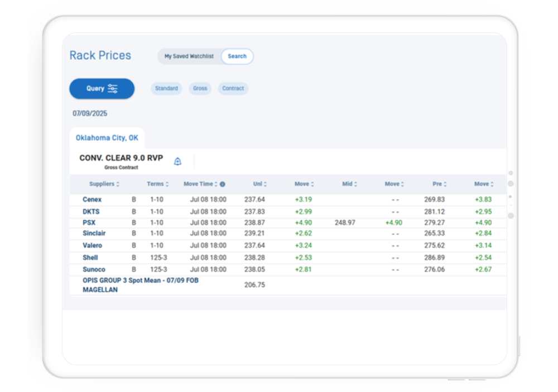
Task: Open the 07/09/2025 date selector
Action: (90, 113)
